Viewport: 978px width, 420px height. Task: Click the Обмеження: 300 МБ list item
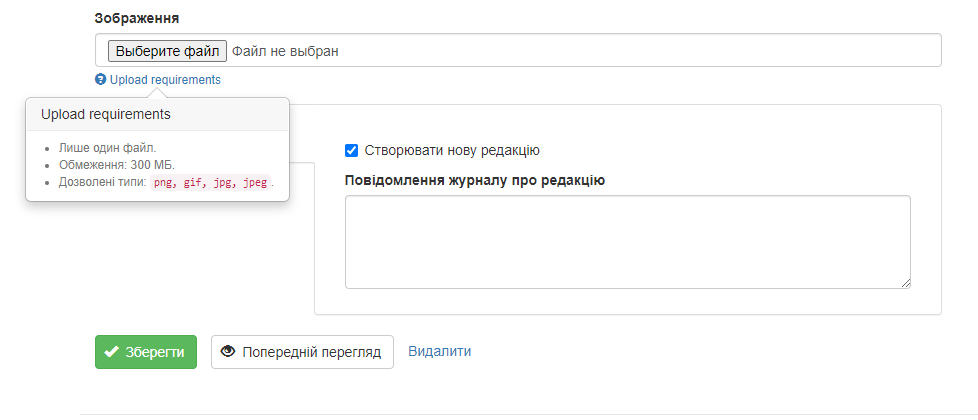[117, 165]
